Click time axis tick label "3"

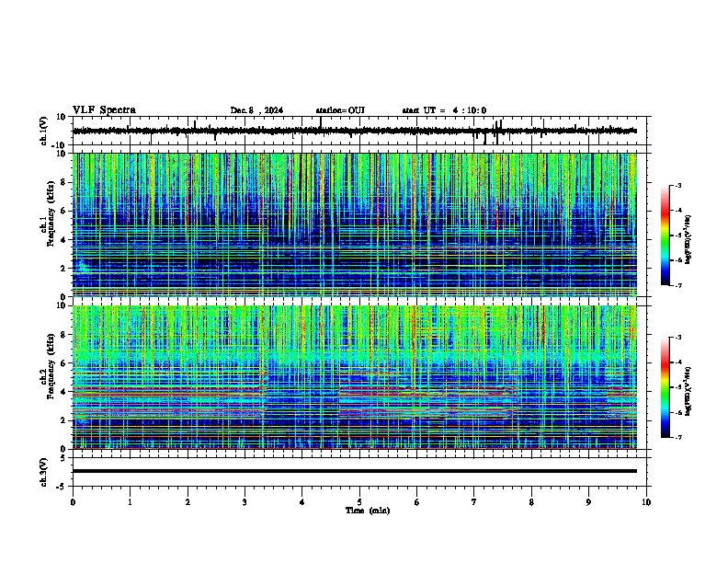[245, 502]
